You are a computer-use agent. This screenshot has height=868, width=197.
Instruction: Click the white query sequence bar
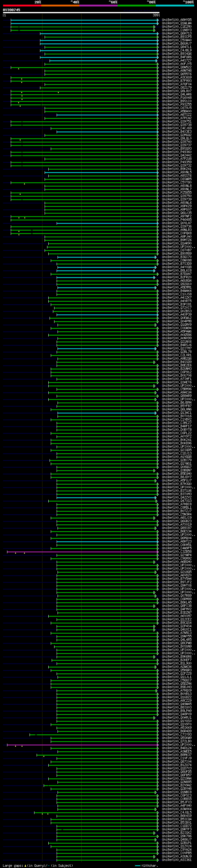(x=81, y=13)
